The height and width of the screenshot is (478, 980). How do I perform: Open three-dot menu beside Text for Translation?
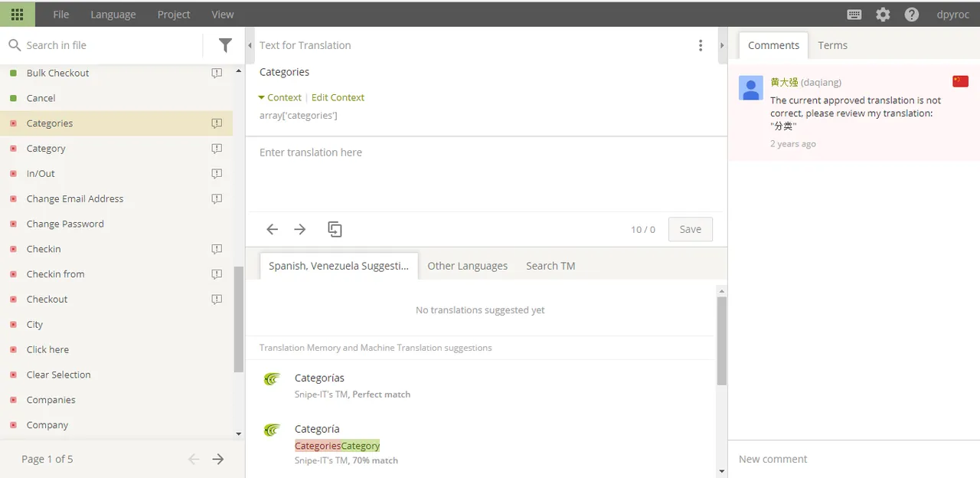[x=700, y=45]
